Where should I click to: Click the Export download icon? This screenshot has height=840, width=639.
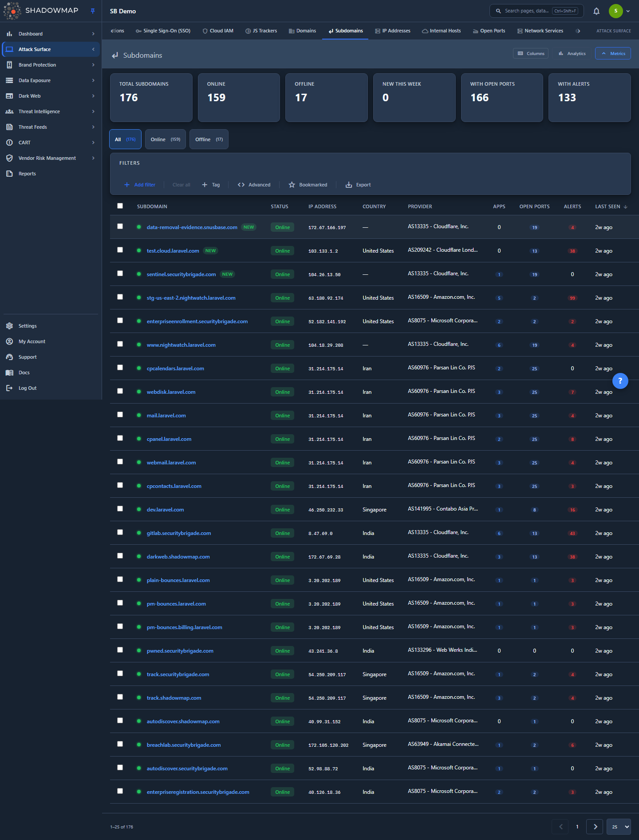click(349, 185)
